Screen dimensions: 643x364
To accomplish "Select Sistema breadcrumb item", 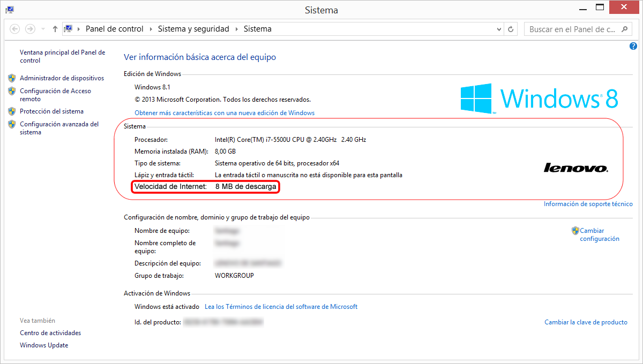I will pos(258,29).
